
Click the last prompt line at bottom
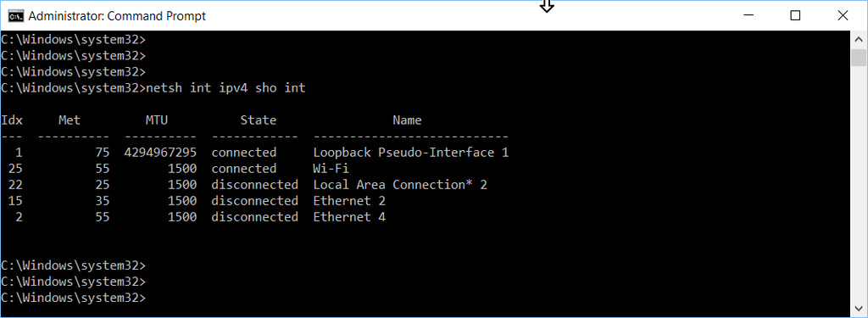pyautogui.click(x=74, y=298)
